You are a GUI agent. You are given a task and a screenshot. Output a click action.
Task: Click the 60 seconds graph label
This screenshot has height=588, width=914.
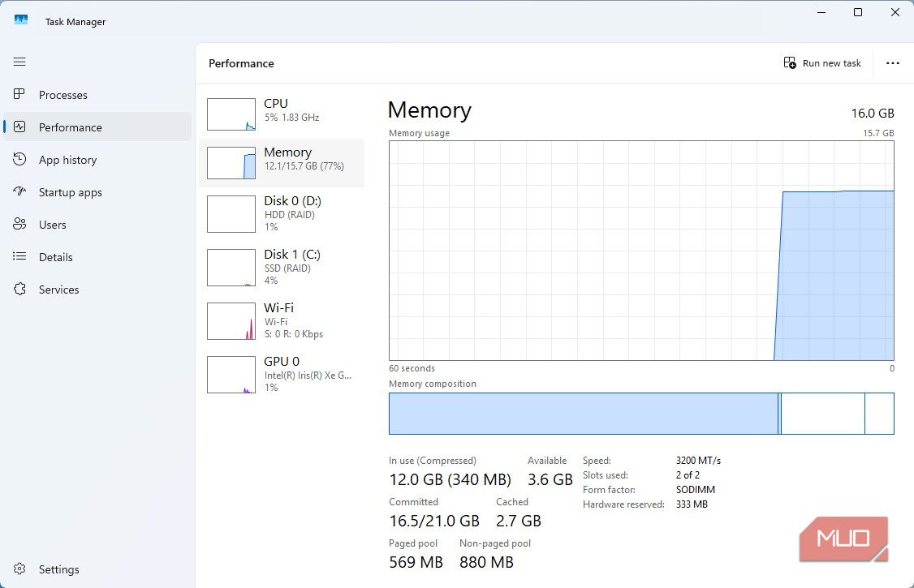(x=412, y=368)
